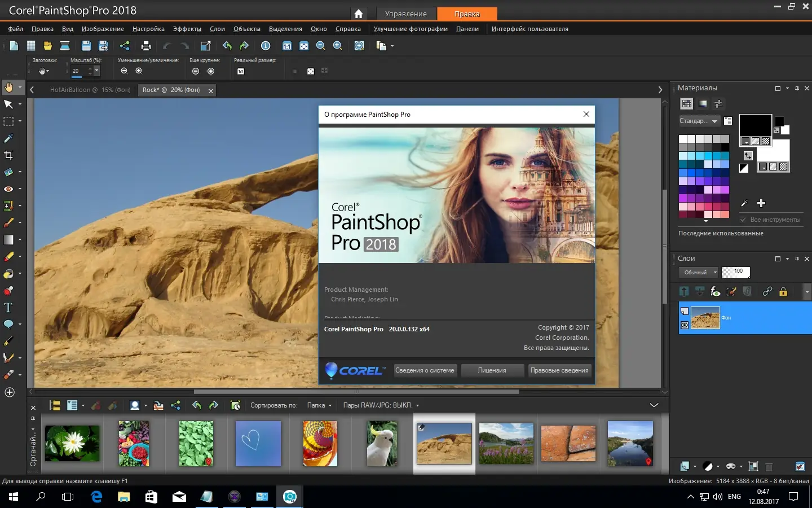Expand the Стандар... palette dropdown
The image size is (812, 508).
699,121
